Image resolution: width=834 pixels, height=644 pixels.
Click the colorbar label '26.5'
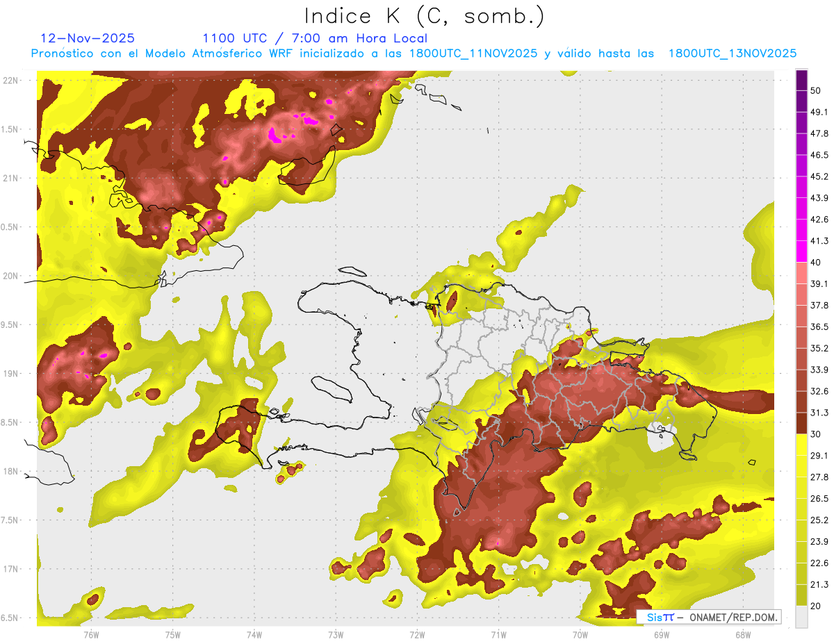click(819, 499)
